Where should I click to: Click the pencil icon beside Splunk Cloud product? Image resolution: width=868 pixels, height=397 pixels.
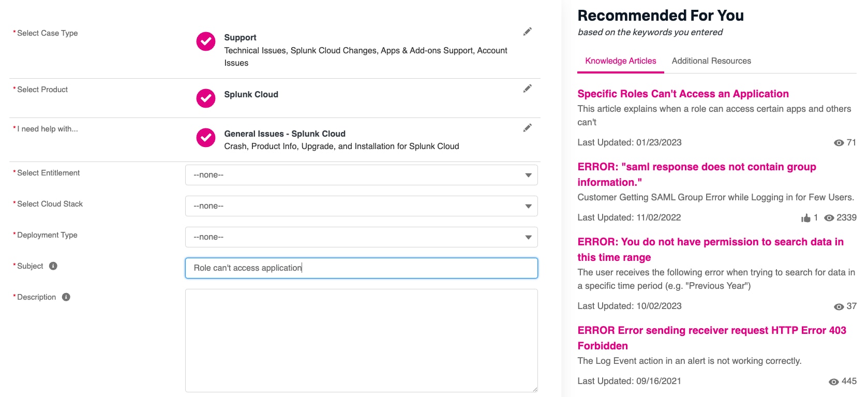527,89
